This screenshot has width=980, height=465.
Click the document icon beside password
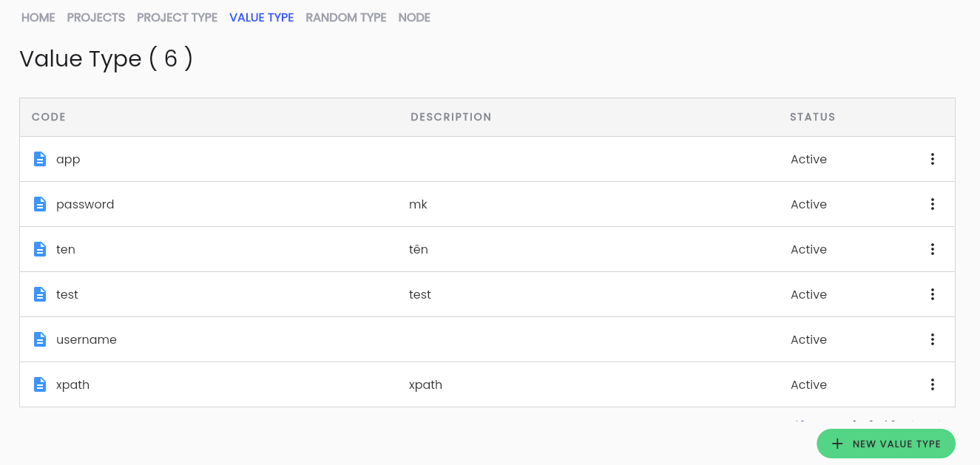[40, 204]
